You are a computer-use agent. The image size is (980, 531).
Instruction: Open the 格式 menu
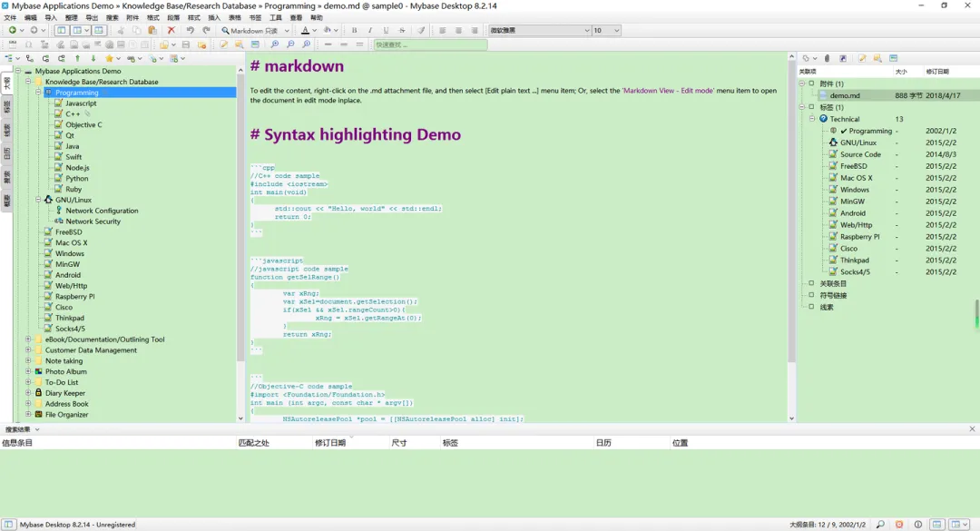tap(153, 17)
